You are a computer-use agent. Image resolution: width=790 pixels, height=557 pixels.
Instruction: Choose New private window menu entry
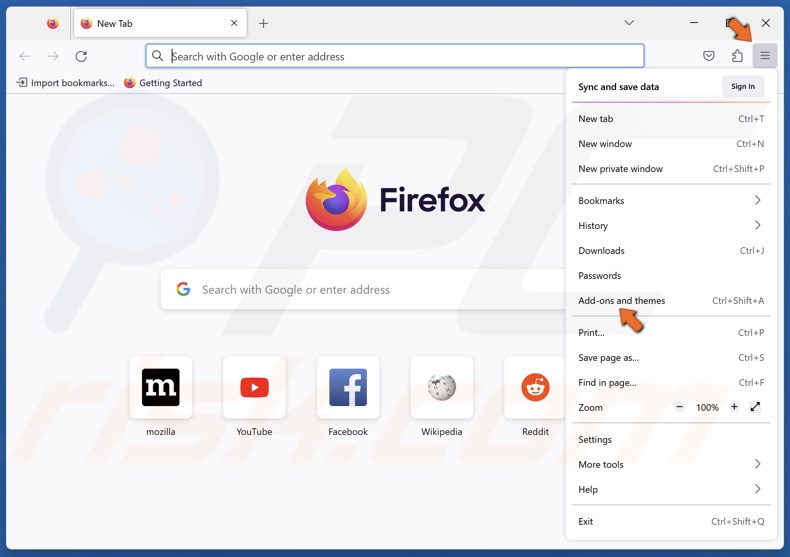(671, 169)
